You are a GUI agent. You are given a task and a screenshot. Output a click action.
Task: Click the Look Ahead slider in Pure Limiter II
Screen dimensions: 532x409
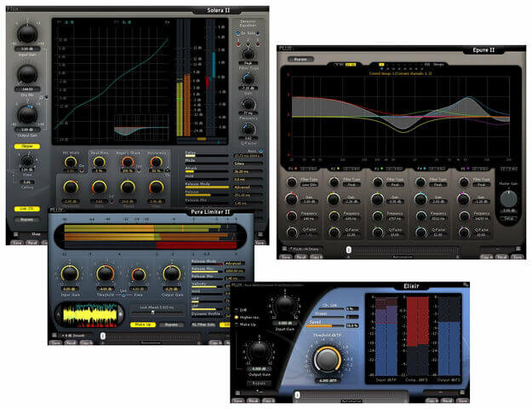[157, 312]
